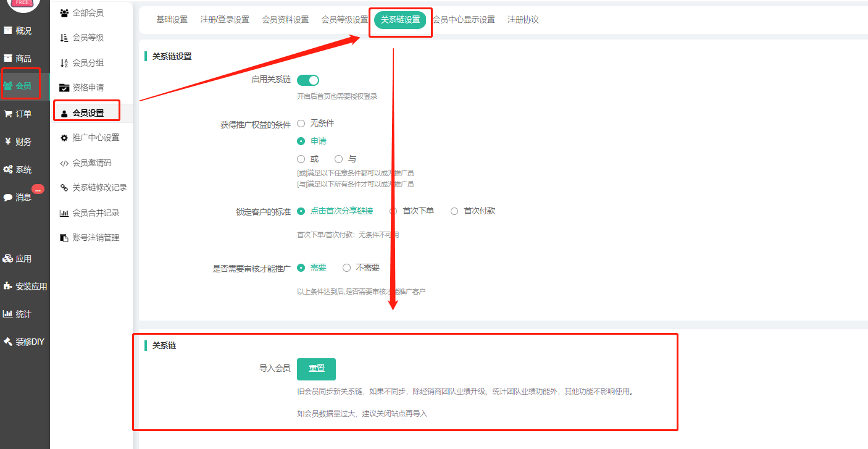The width and height of the screenshot is (868, 449).
Task: Click the 获得推广权益的条件 label
Action: click(x=255, y=125)
